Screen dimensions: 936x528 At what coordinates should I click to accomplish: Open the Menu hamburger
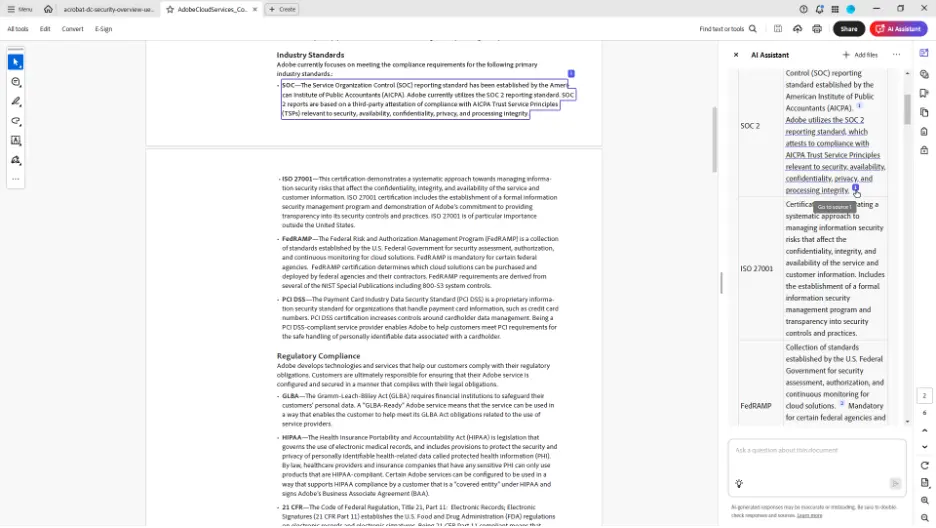[x=20, y=9]
